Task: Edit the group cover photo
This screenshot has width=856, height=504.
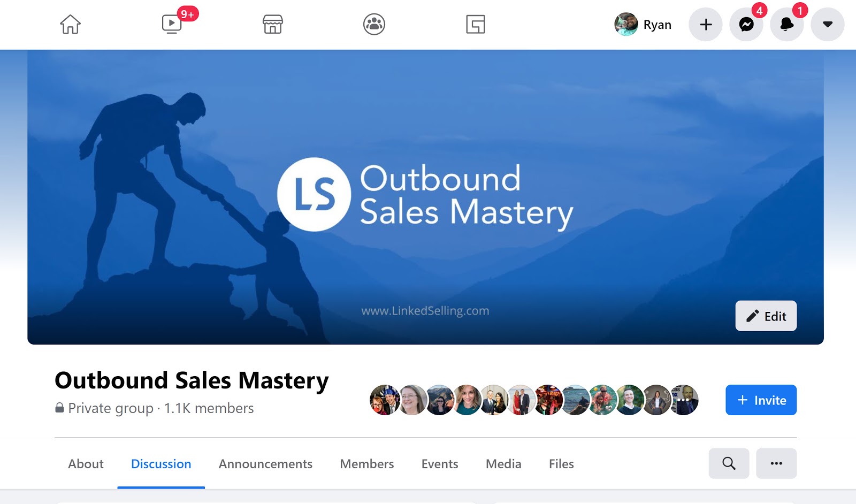Action: click(766, 316)
